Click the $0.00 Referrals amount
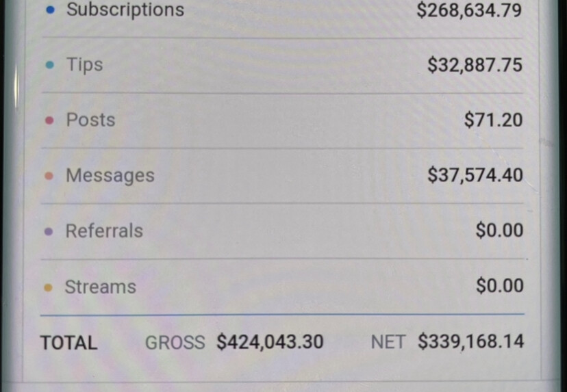Image resolution: width=567 pixels, height=392 pixels. click(499, 231)
